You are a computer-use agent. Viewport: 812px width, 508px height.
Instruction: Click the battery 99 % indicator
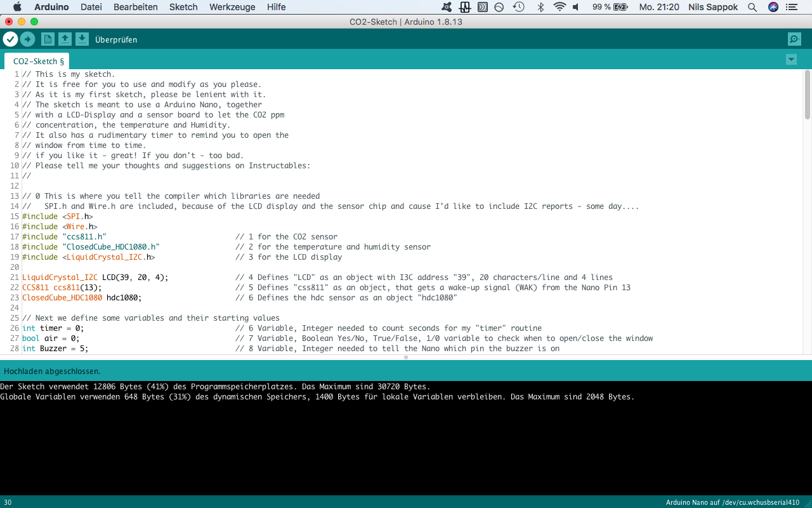[x=610, y=7]
